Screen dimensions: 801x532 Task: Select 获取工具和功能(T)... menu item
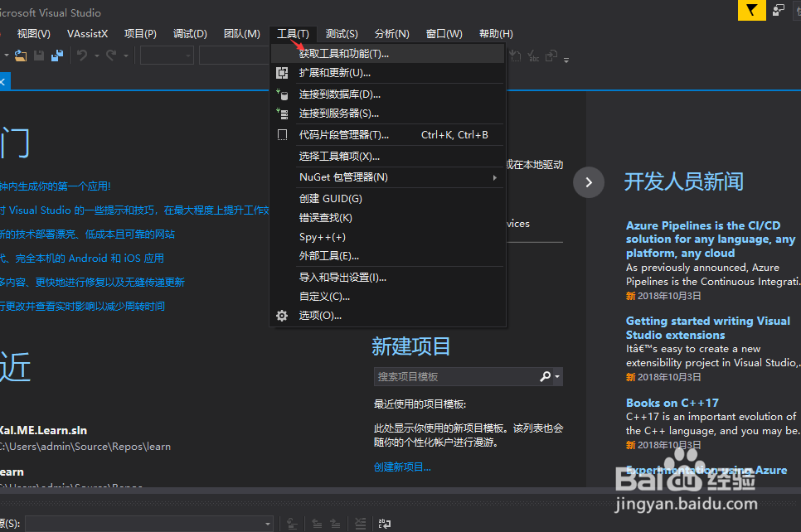tap(388, 54)
